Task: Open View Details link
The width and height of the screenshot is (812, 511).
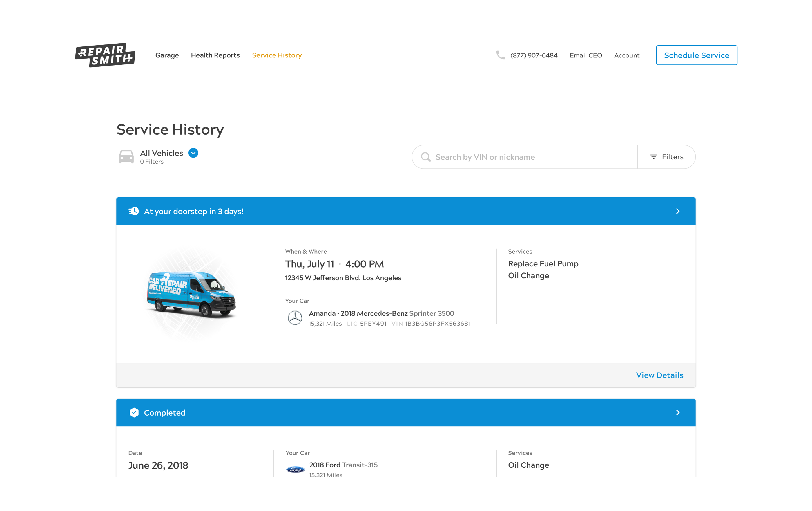Action: [659, 375]
